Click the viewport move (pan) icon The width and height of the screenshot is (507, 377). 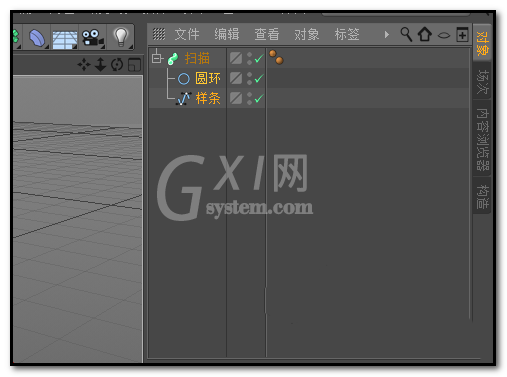pos(84,64)
